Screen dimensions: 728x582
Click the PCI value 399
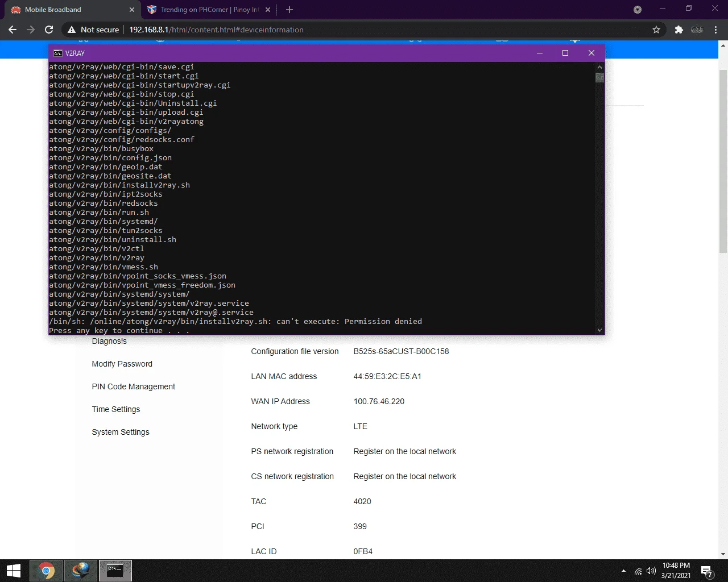(x=360, y=526)
